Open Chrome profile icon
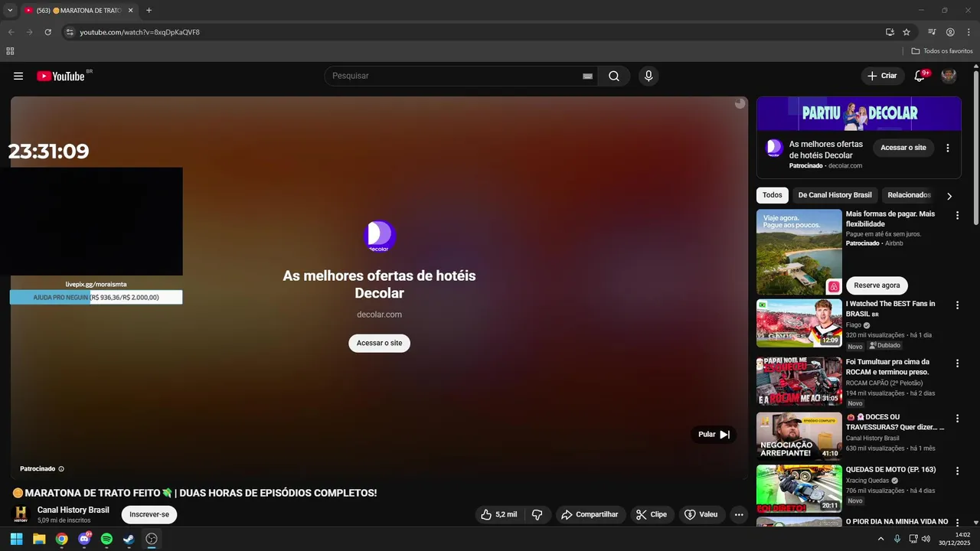This screenshot has height=551, width=980. (x=950, y=32)
